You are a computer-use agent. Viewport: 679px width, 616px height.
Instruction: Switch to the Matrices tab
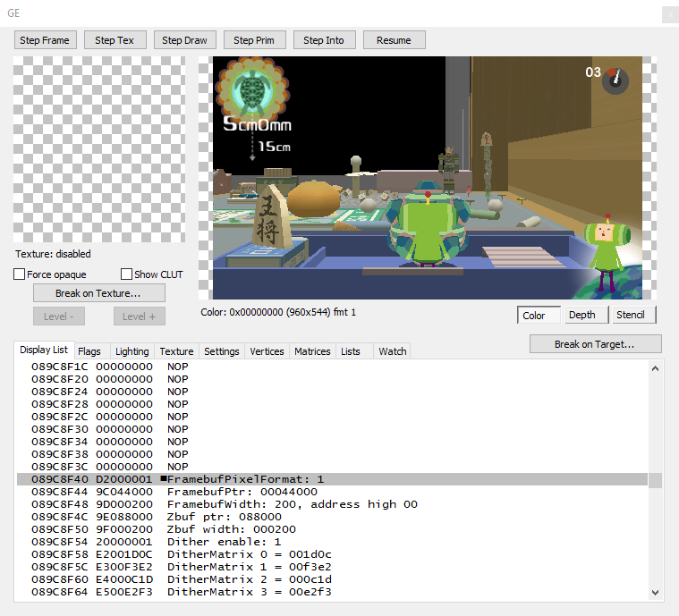[311, 351]
